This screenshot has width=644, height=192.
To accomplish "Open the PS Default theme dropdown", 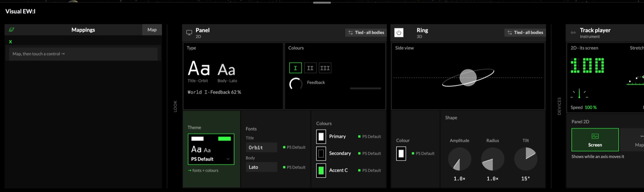I will click(211, 149).
